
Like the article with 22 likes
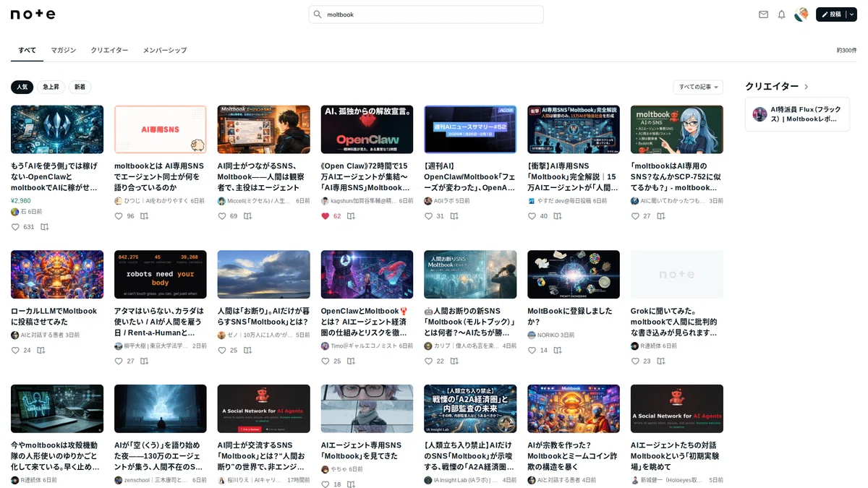click(428, 361)
